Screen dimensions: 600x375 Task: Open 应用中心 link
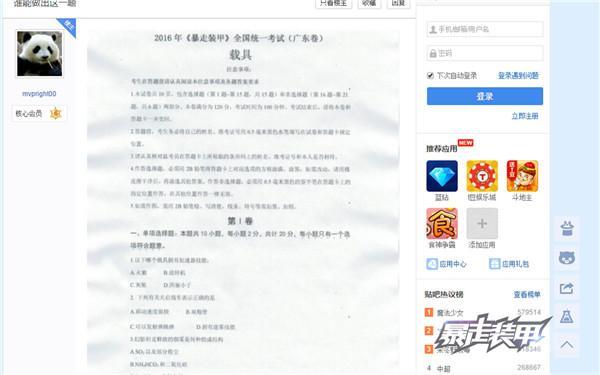coord(447,264)
